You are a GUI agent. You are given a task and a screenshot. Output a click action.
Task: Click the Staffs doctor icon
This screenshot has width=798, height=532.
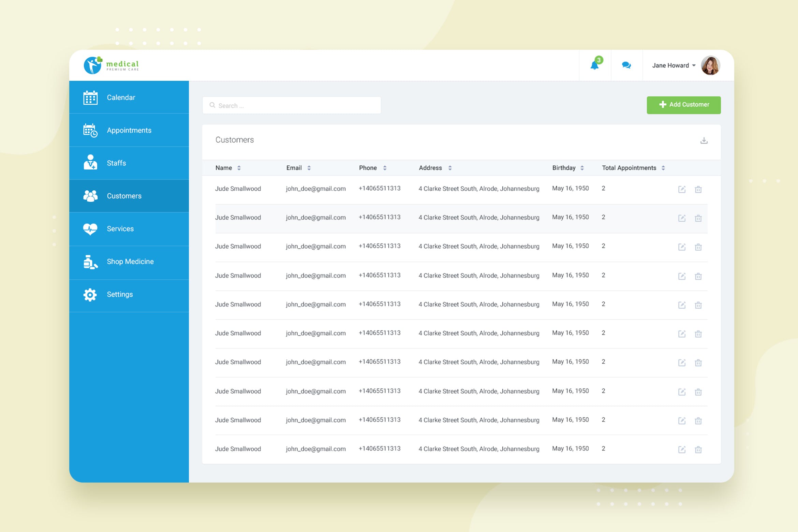(90, 163)
